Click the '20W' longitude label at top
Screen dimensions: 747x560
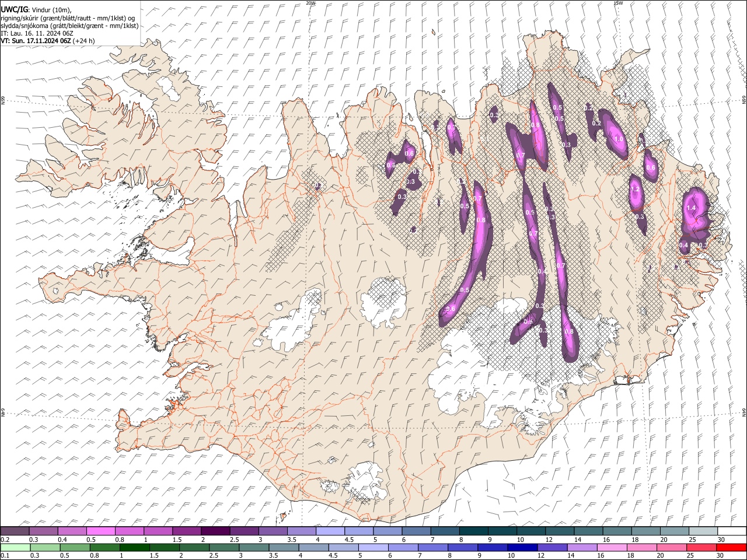310,3
